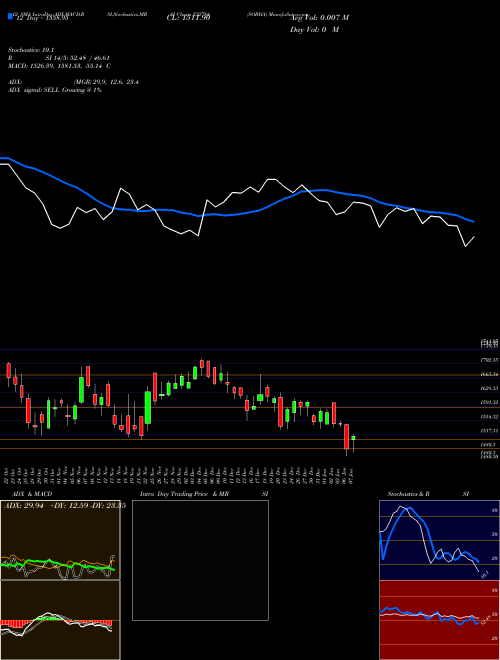Click the large red candle before the last candle
This screenshot has width=500, height=660.
point(347,436)
